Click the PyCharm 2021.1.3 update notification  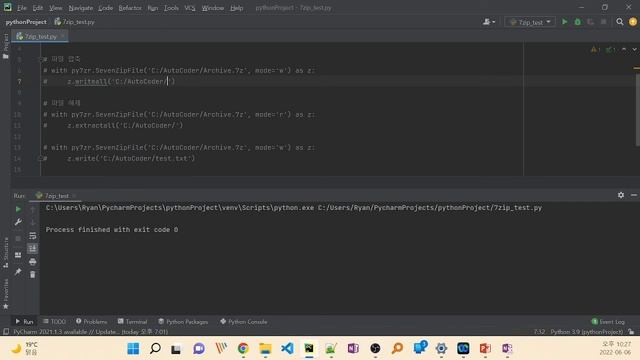(90, 332)
